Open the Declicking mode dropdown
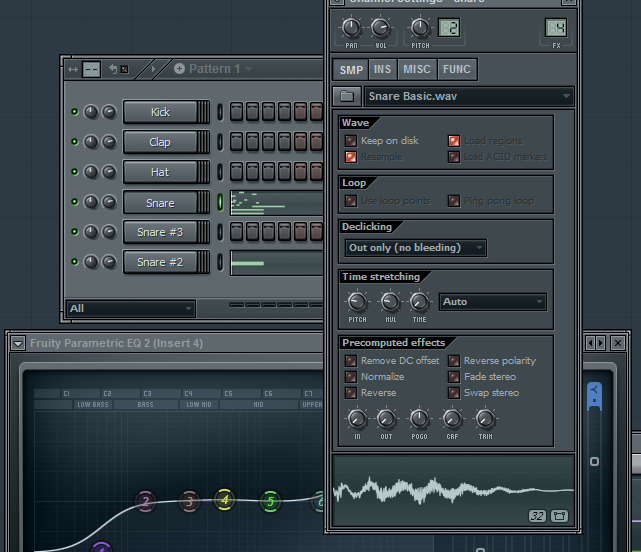The image size is (641, 552). click(416, 248)
